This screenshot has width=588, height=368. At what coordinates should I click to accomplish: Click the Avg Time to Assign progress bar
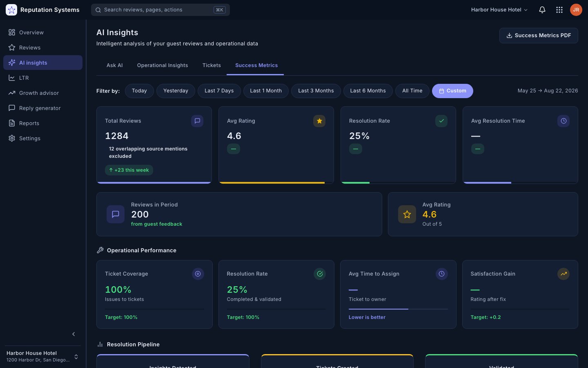(x=398, y=309)
